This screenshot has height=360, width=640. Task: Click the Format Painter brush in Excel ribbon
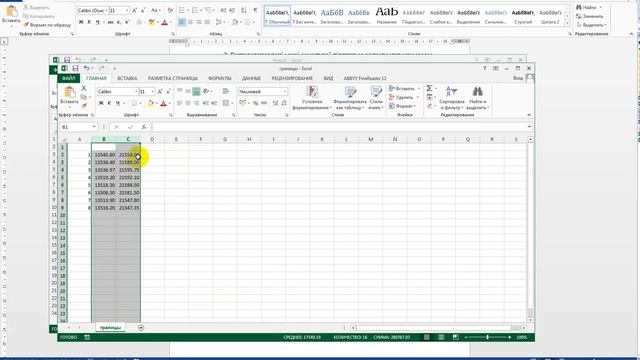84,106
